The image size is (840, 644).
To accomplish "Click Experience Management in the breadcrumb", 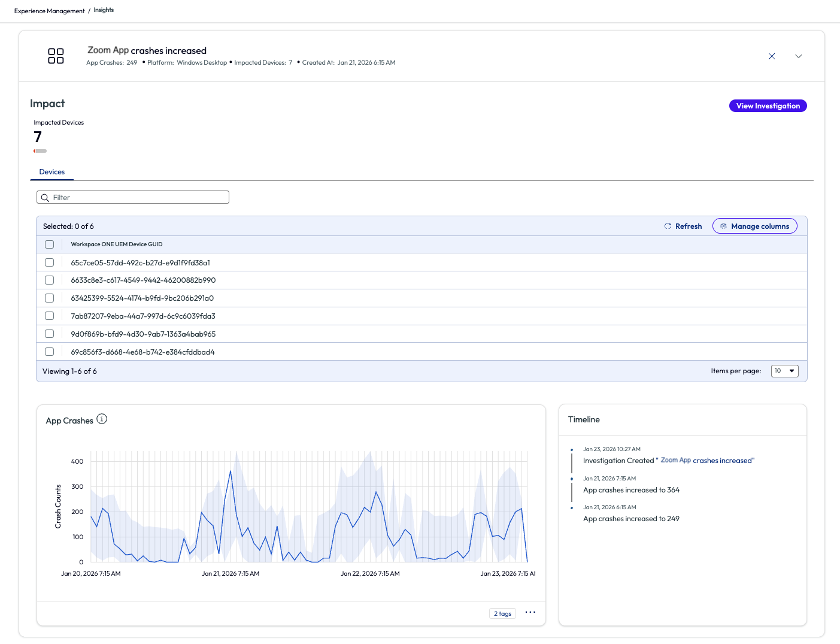I will click(x=50, y=11).
